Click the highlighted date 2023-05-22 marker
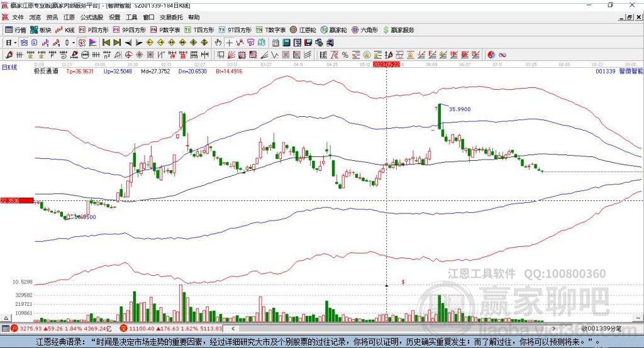644x348 pixels. tap(386, 65)
